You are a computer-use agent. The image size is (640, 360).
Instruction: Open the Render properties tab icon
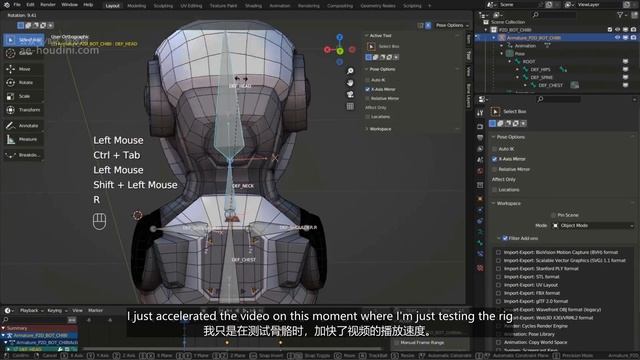click(480, 127)
